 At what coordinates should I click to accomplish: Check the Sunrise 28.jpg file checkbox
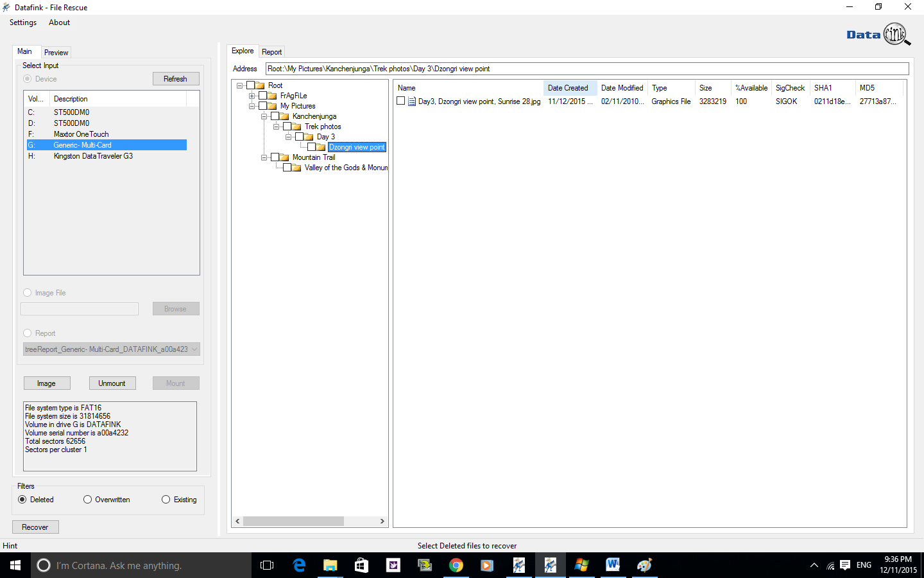pyautogui.click(x=401, y=101)
